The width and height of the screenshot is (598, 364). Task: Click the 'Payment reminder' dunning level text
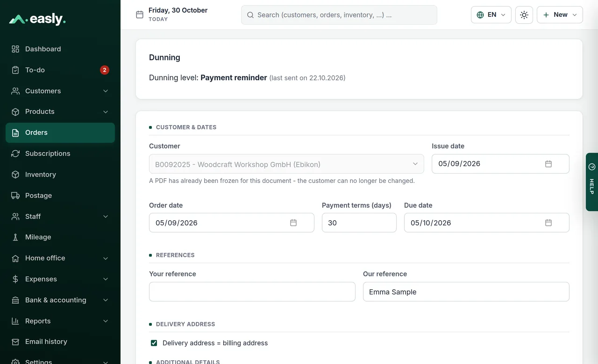(x=234, y=78)
